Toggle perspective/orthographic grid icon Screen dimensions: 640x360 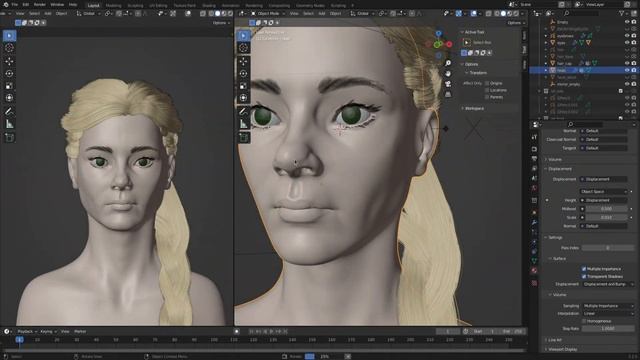coord(448,94)
